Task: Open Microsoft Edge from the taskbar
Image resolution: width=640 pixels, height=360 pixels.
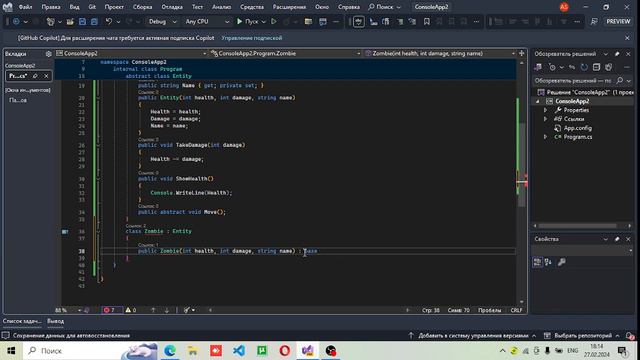Action: tap(170, 351)
